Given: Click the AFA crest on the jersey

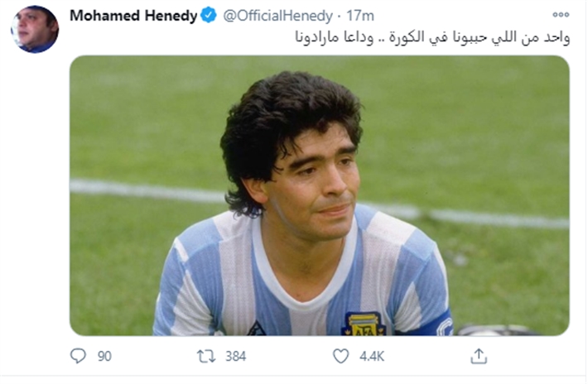Looking at the screenshot, I should pos(364,324).
